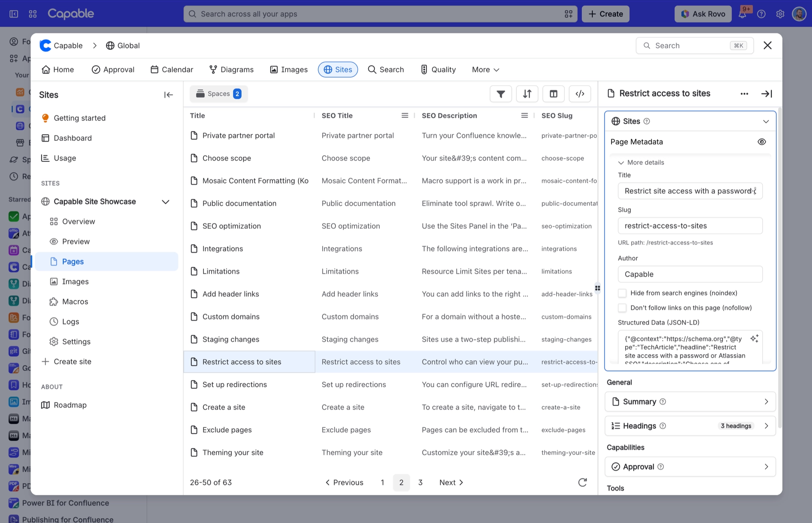812x523 pixels.
Task: Collapse Capable Site Showcase tree
Action: click(x=165, y=202)
